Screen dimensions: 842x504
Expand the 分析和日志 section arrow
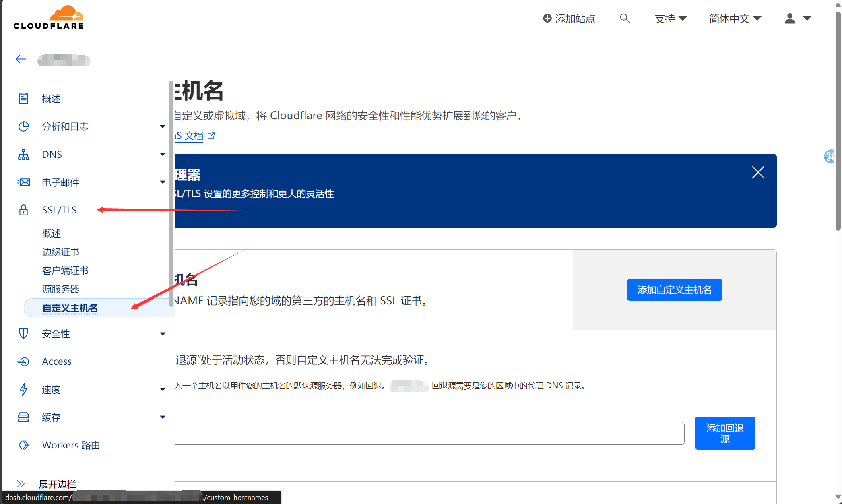coord(163,126)
